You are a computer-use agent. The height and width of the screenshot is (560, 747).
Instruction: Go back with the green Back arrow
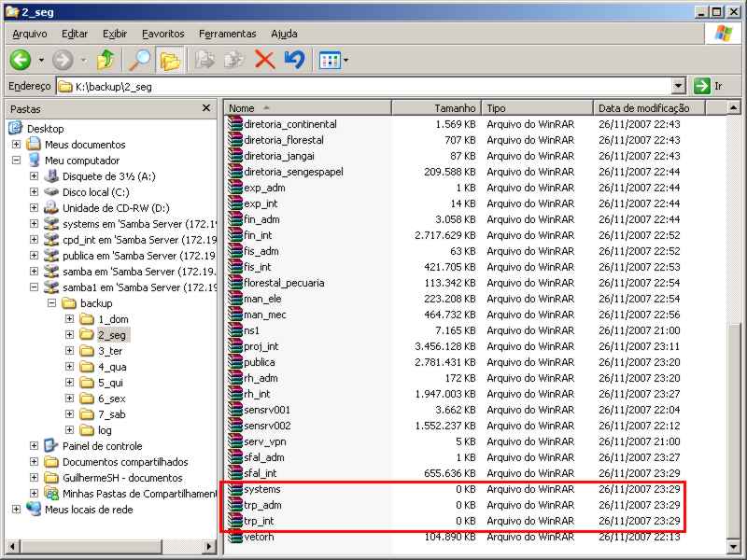tap(21, 60)
